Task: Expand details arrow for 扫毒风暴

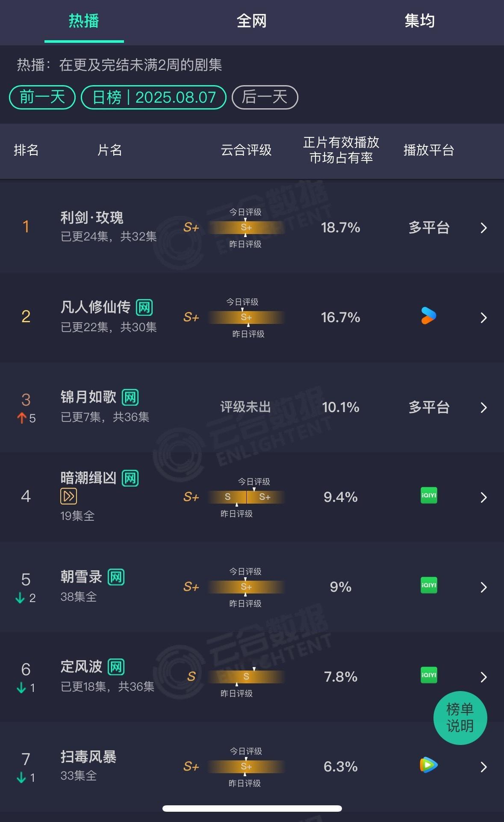Action: pos(483,767)
